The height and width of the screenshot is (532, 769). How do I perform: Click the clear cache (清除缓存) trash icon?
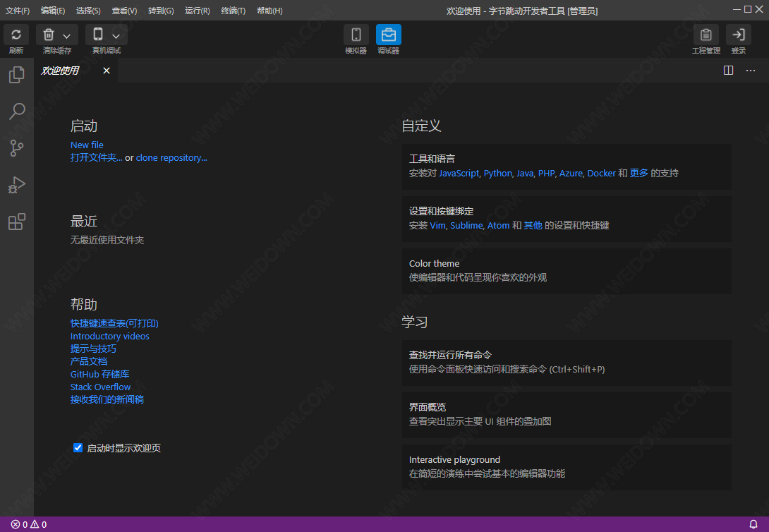tap(49, 35)
